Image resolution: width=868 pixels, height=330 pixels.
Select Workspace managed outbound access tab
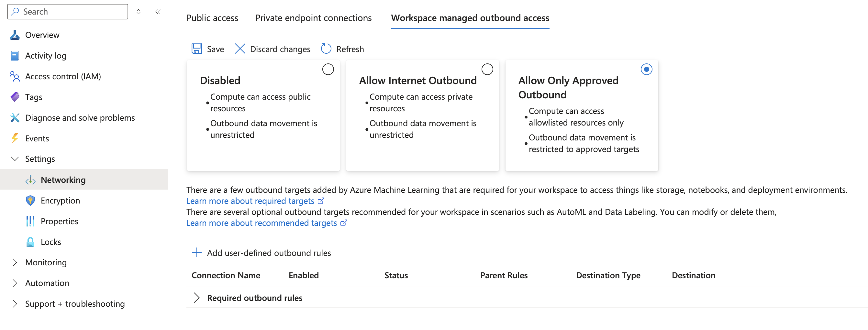[x=470, y=18]
